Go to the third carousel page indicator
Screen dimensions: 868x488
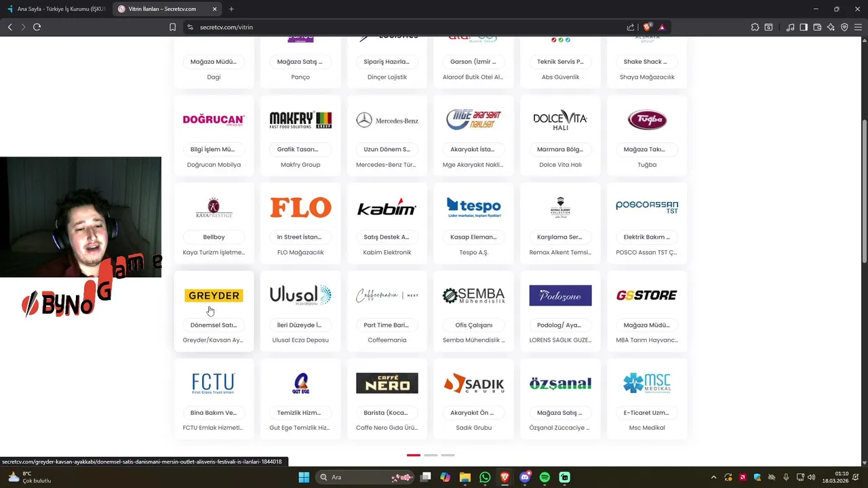point(448,455)
